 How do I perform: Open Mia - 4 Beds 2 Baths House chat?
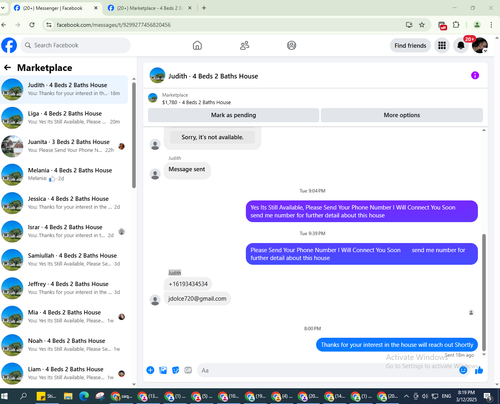coord(64,316)
